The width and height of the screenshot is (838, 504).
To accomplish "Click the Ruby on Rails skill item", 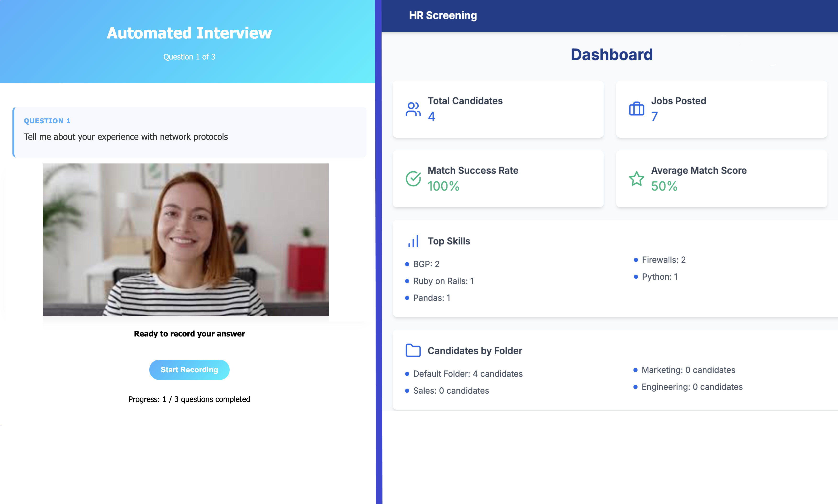I will click(x=443, y=281).
